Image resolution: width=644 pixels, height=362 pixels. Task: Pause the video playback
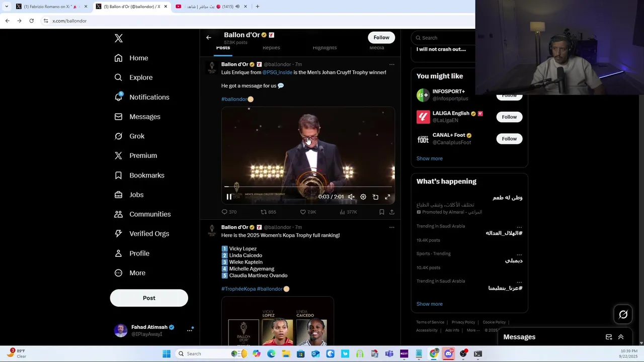[229, 197]
